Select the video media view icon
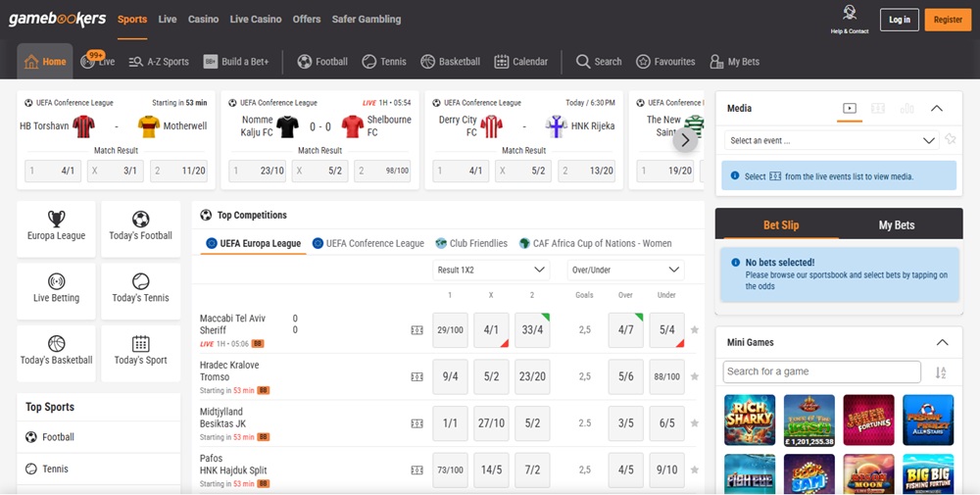The height and width of the screenshot is (495, 980). click(850, 108)
